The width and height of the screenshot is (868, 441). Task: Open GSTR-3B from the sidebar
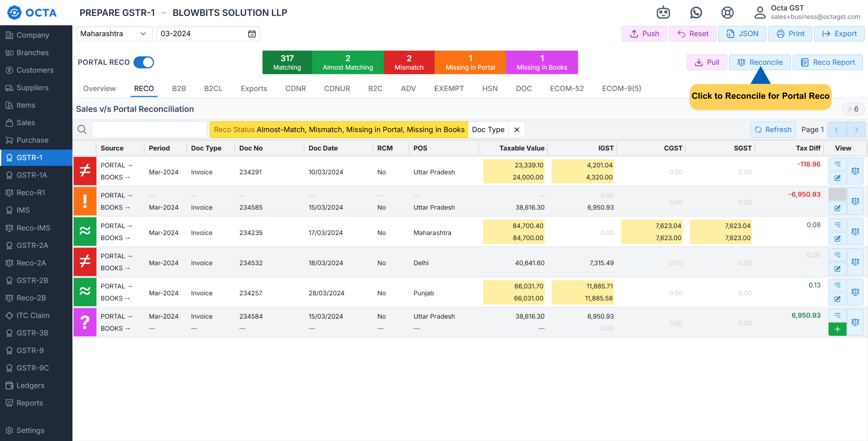point(32,333)
